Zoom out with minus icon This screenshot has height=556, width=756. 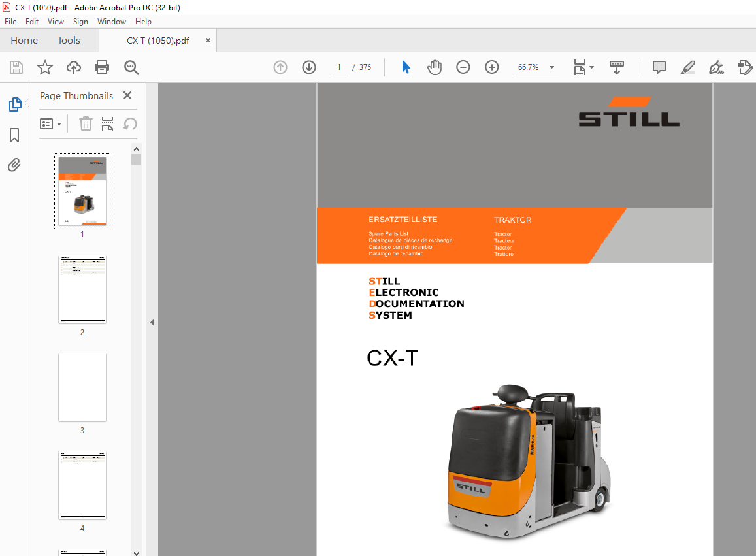(463, 67)
